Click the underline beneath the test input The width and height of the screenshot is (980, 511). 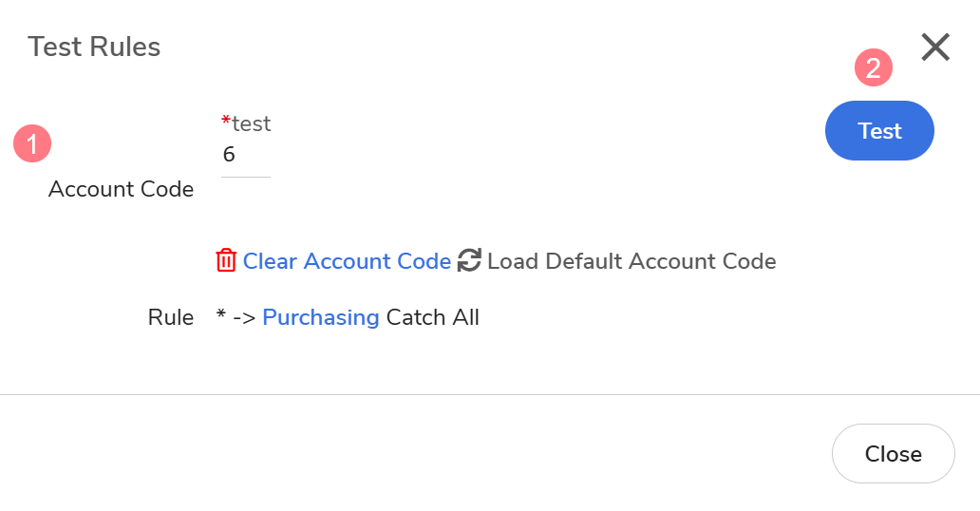[245, 177]
